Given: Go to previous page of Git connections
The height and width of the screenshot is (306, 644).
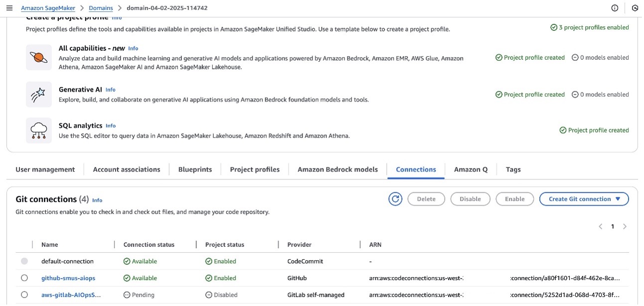Looking at the screenshot, I should 601,226.
